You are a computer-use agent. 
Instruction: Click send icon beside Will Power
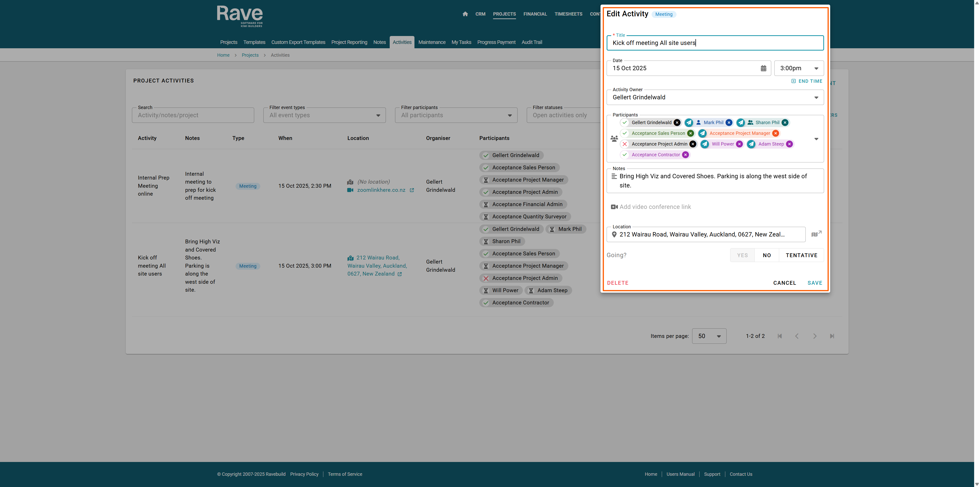(705, 144)
